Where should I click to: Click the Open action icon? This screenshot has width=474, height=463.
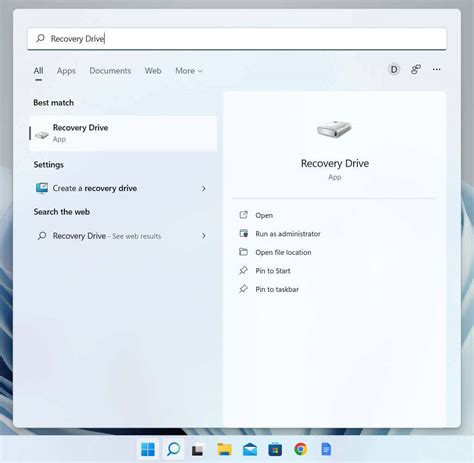point(244,215)
